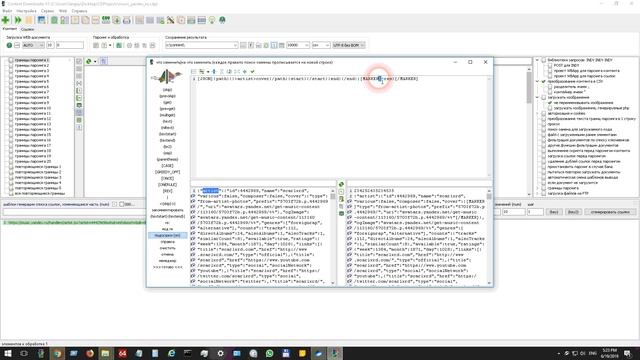Click отмена in the dialog list

(167, 254)
